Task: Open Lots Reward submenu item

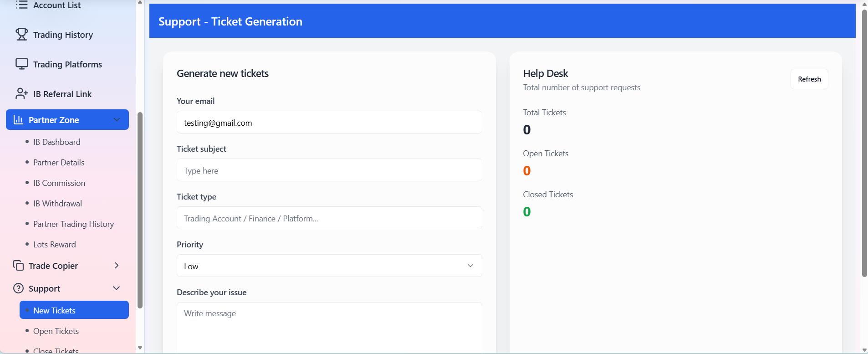Action: 54,244
